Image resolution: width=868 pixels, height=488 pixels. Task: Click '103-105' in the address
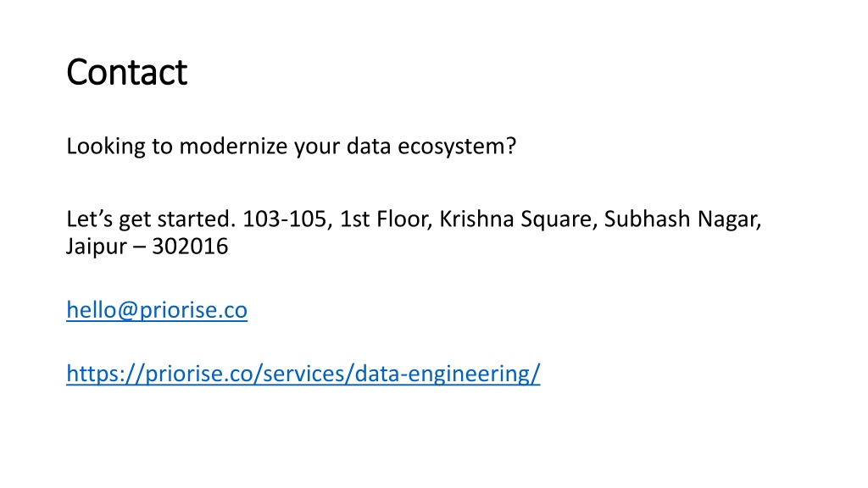[x=287, y=219]
